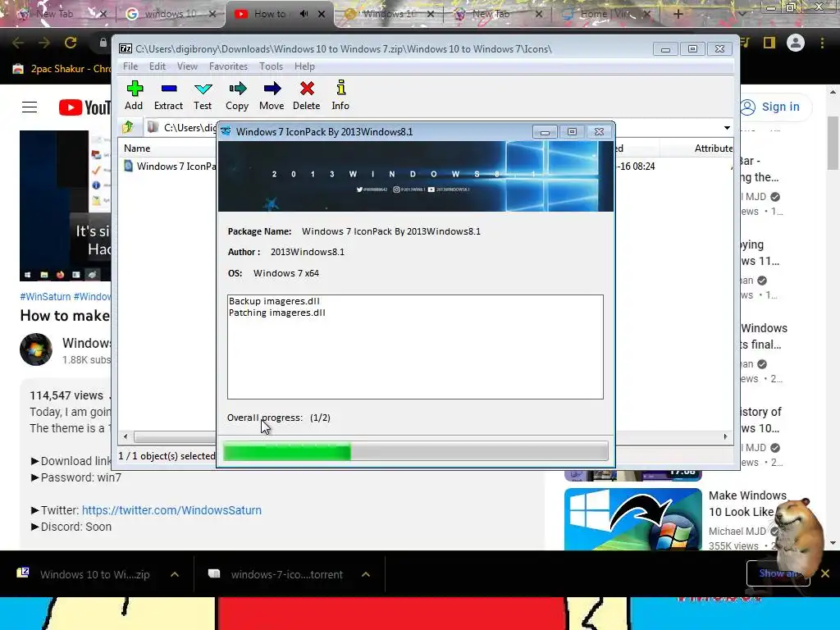
Task: Go forward in Chrome
Action: [44, 43]
